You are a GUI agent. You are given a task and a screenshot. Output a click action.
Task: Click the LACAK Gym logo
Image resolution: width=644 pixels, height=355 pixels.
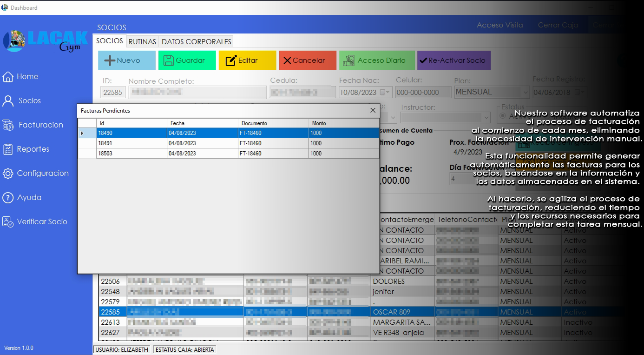[x=45, y=41]
